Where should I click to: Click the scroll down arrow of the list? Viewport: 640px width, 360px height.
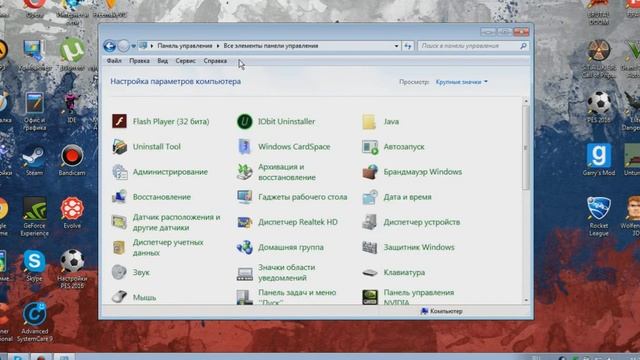(x=526, y=300)
